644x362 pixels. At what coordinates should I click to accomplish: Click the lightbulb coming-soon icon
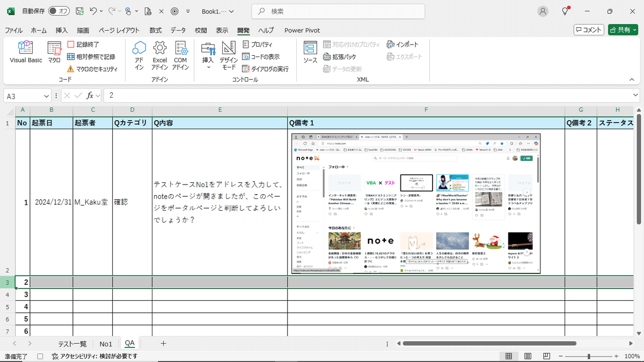[x=565, y=11]
